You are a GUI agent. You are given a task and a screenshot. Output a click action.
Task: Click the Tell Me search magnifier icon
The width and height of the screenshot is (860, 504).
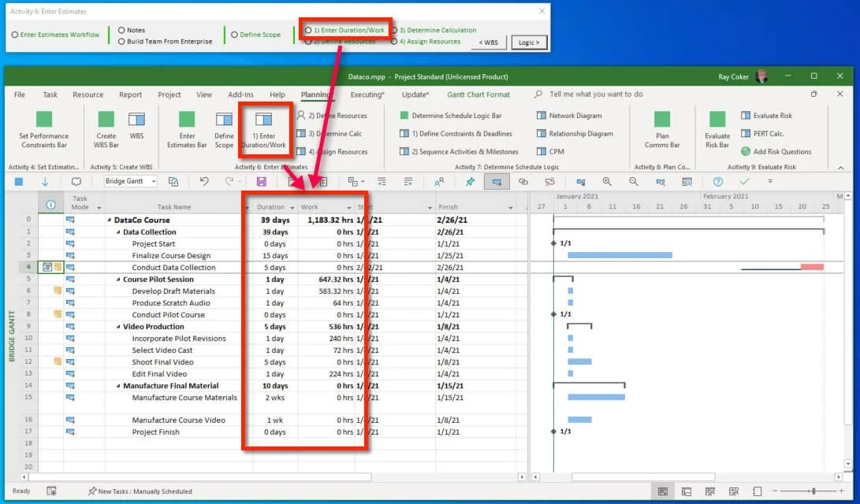click(538, 94)
